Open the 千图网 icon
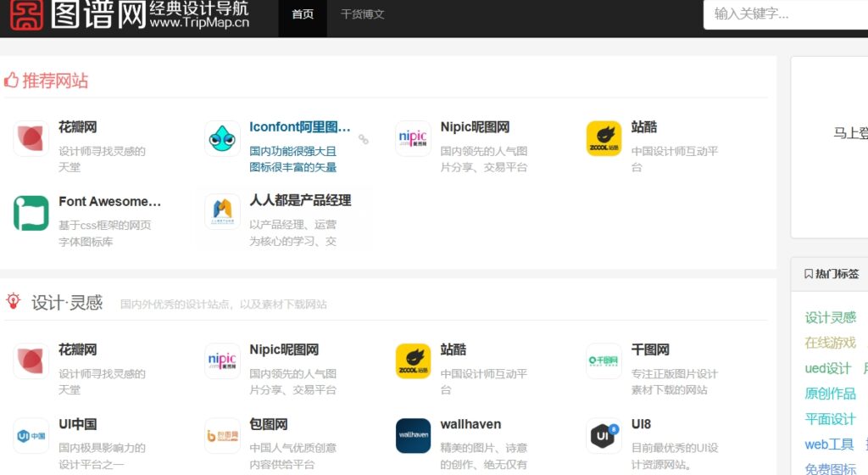The image size is (868, 475). click(x=604, y=361)
